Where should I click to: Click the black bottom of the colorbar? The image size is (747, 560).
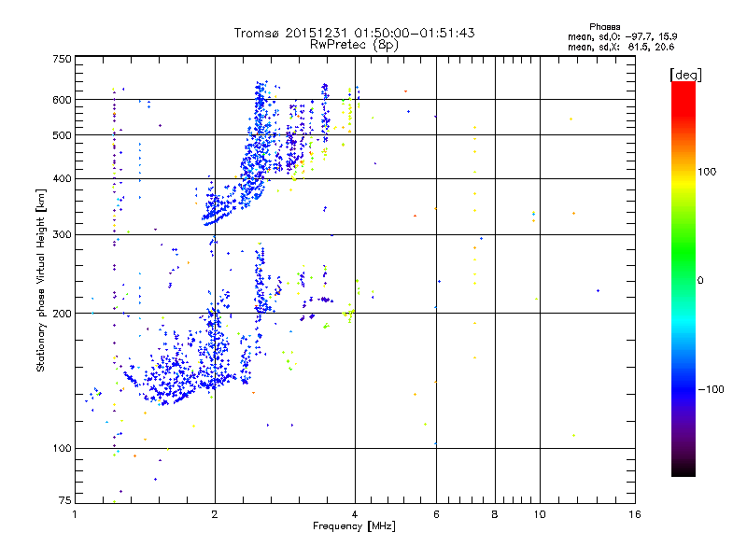coord(684,469)
